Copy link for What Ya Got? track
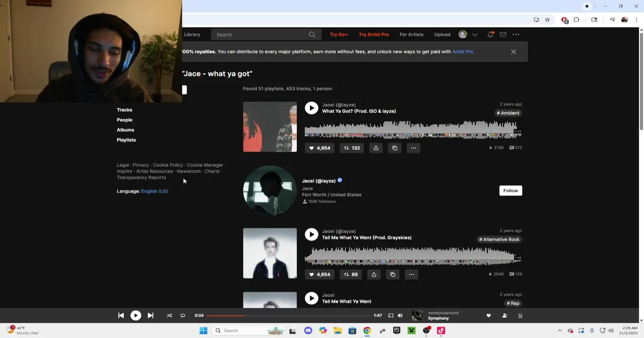The height and width of the screenshot is (338, 644). [395, 148]
